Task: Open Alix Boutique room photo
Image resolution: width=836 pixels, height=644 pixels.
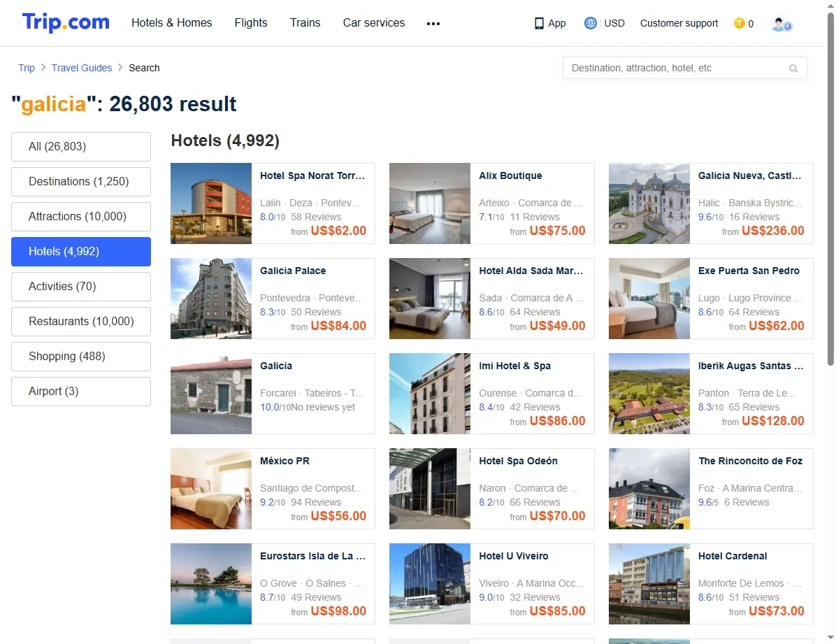Action: click(430, 203)
